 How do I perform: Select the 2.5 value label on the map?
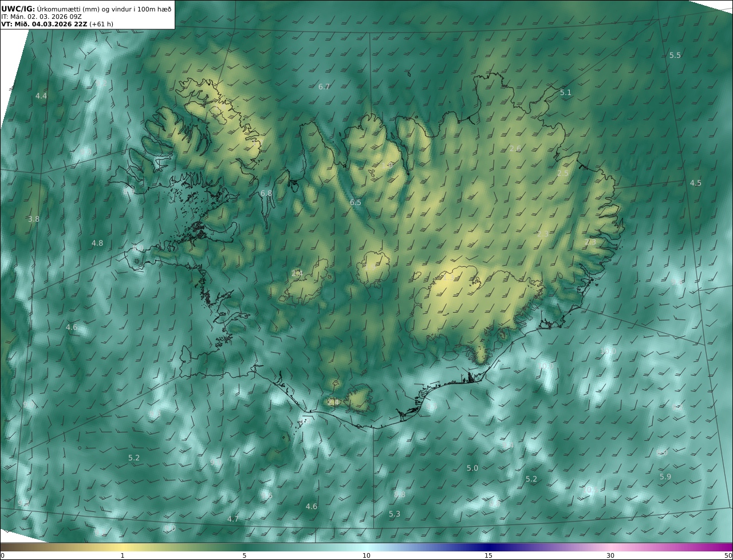pos(563,173)
